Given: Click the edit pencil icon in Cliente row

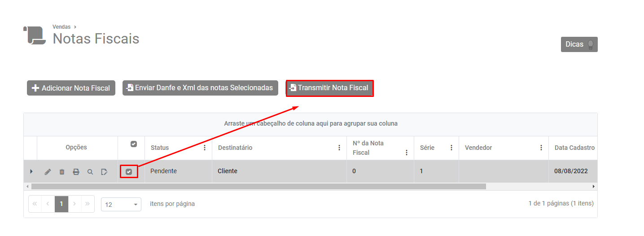Looking at the screenshot, I should coord(48,172).
